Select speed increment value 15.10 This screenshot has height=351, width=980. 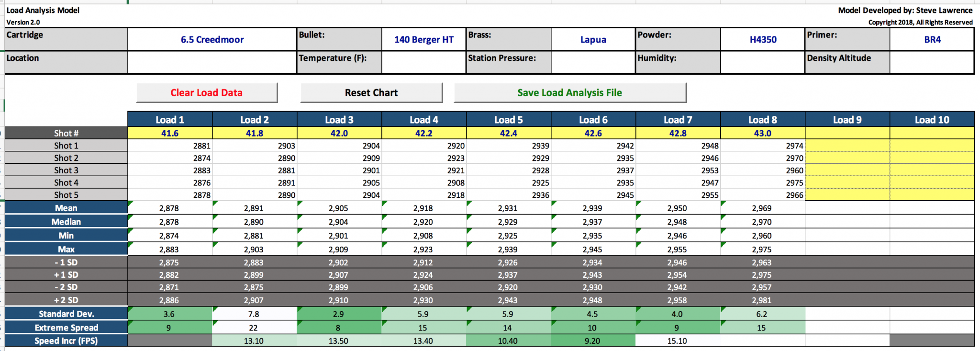(678, 340)
